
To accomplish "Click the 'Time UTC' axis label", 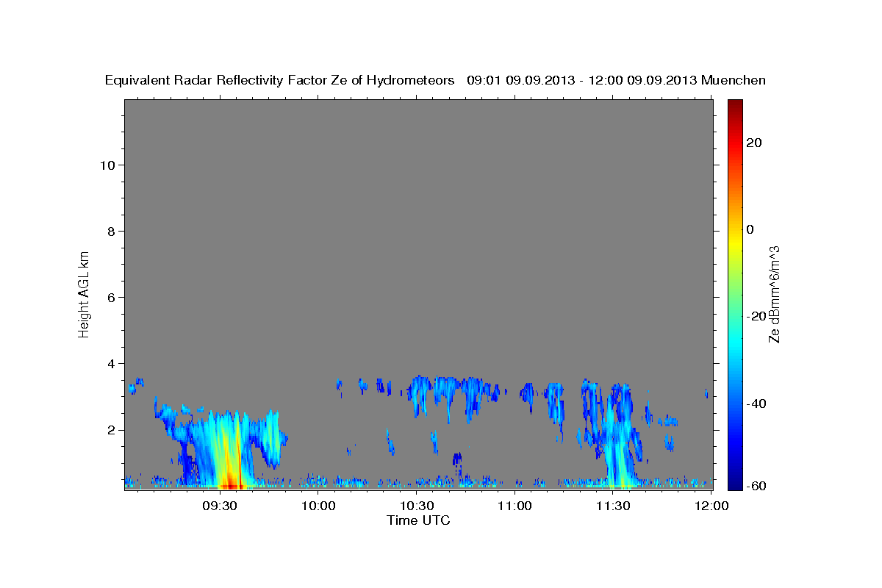I will point(418,520).
